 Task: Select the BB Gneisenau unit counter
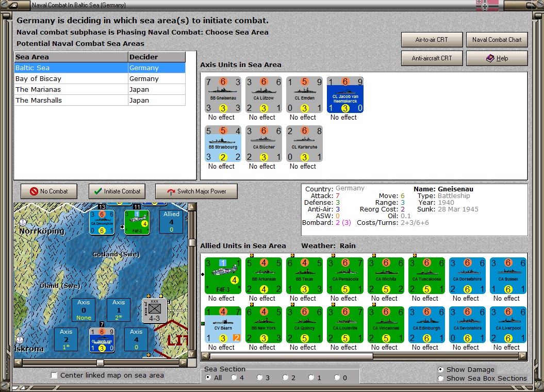pos(223,95)
